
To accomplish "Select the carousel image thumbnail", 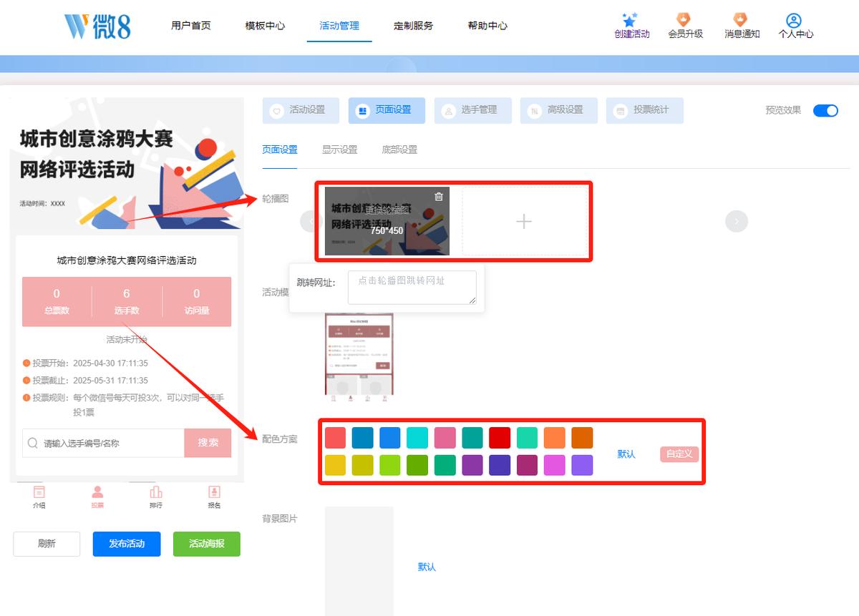I will click(x=387, y=221).
